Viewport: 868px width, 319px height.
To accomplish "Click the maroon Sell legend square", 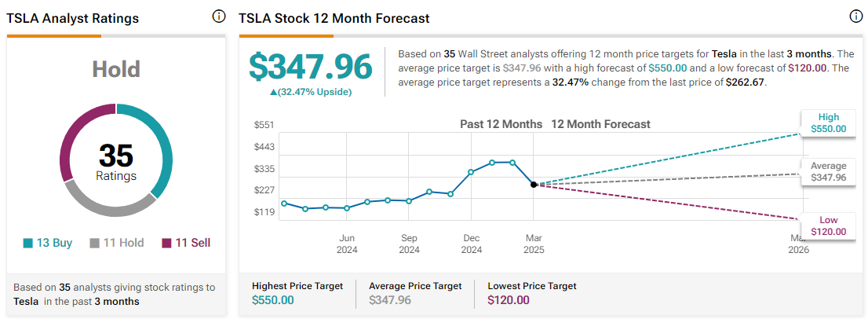I will pyautogui.click(x=166, y=244).
